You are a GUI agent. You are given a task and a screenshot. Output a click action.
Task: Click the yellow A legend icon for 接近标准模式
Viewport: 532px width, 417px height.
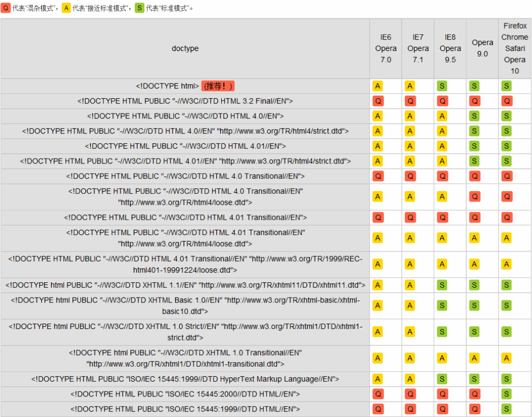click(x=66, y=8)
